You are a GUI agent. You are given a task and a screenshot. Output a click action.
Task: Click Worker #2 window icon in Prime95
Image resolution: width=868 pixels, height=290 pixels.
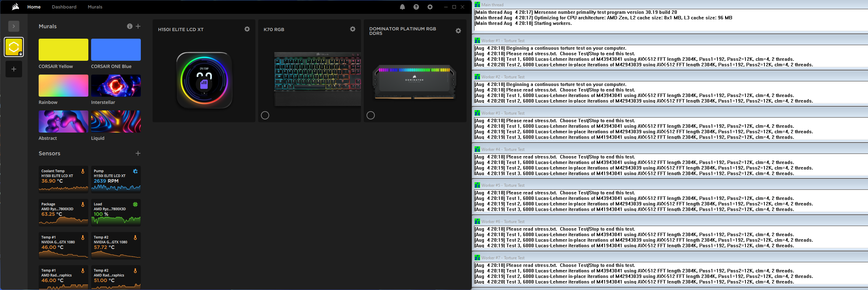click(477, 77)
